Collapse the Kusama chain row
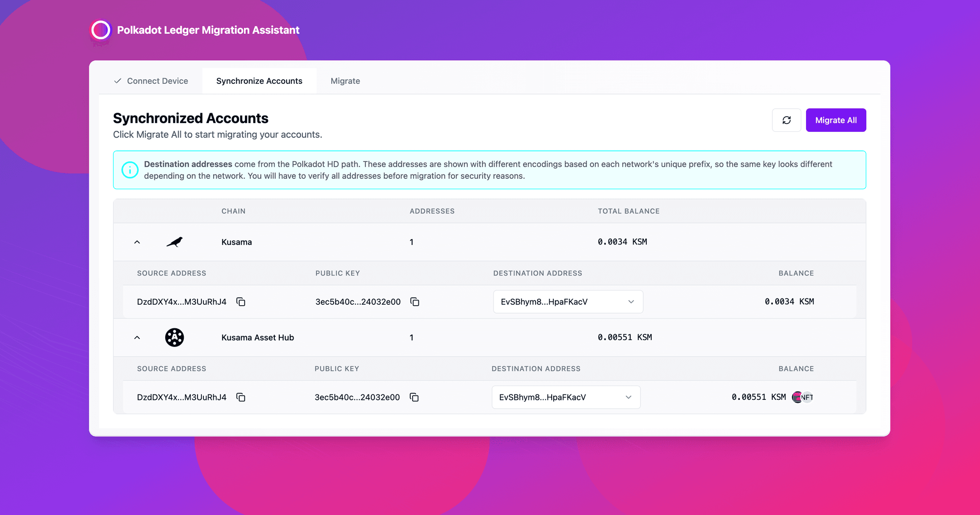 point(137,242)
